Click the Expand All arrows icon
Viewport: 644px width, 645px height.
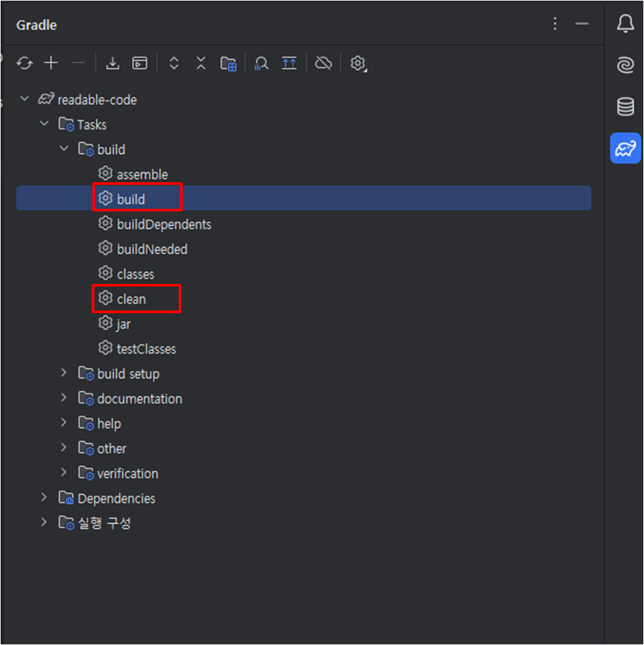click(x=174, y=63)
